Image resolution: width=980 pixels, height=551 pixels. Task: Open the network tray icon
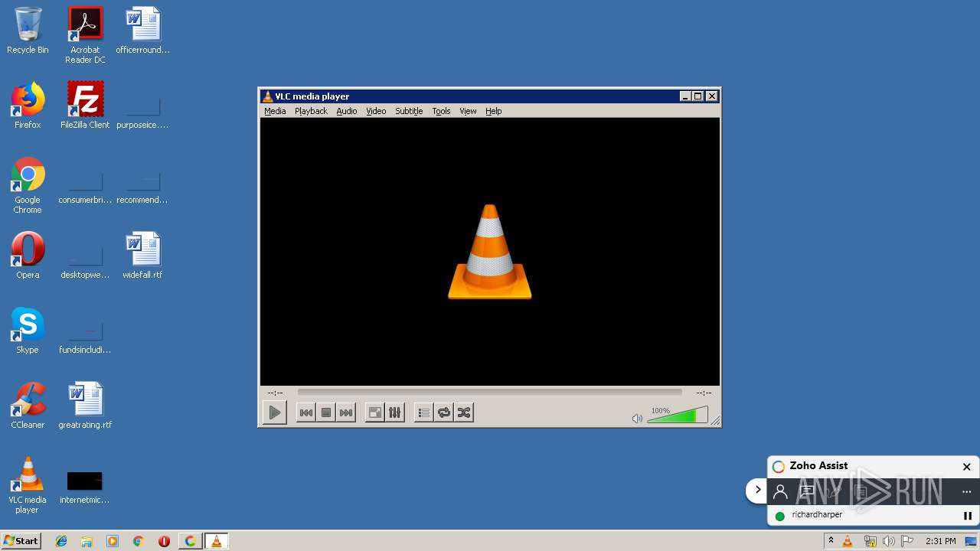click(x=870, y=541)
